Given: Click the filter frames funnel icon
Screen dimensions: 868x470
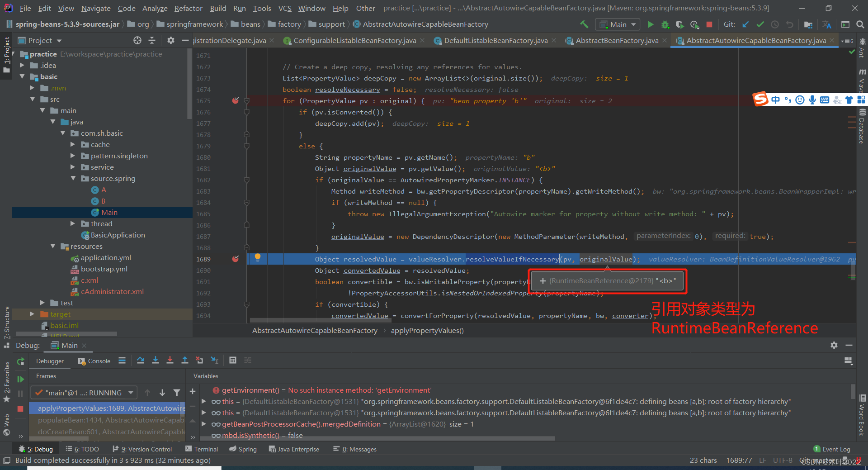Looking at the screenshot, I should [177, 393].
